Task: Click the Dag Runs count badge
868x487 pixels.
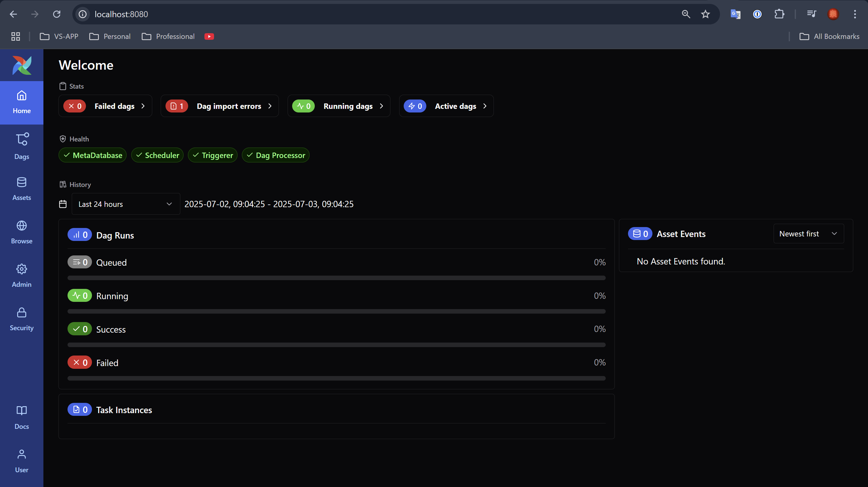Action: point(80,235)
